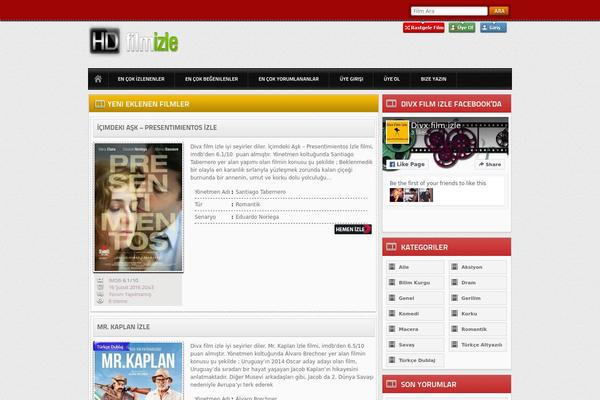Click the film icon beside Bilim Kurgu
The width and height of the screenshot is (600, 400).
[392, 282]
